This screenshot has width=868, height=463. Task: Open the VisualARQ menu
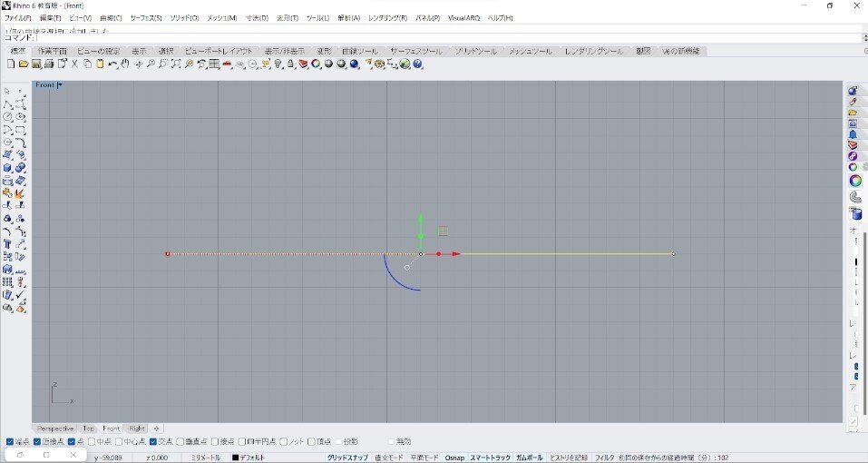(x=463, y=18)
